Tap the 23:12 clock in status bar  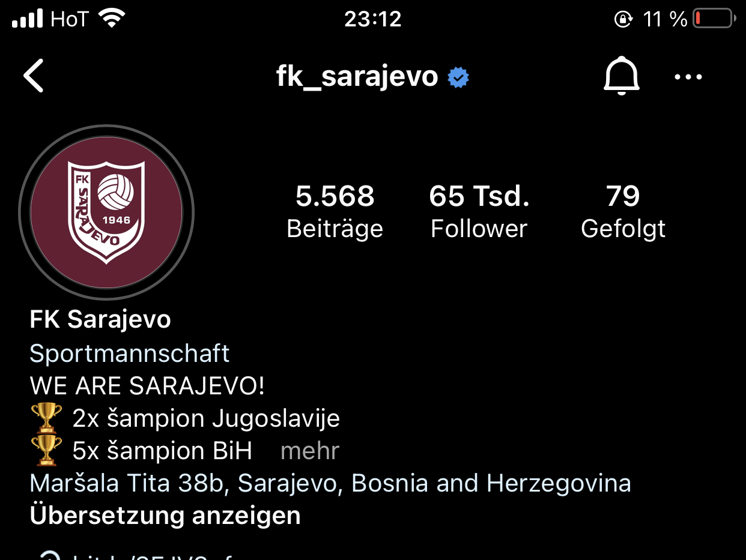[372, 19]
